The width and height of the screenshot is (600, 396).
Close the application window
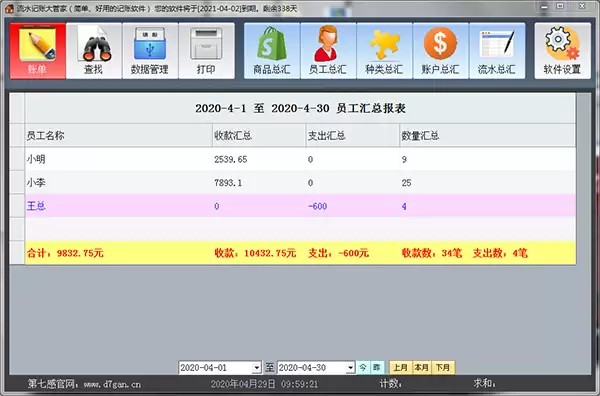point(582,7)
